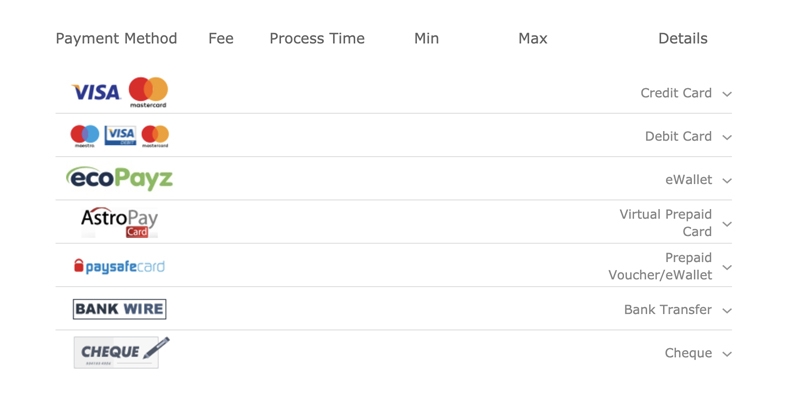Viewport: 800px width, 402px height.
Task: Click the Bank Transfer label
Action: pos(667,310)
